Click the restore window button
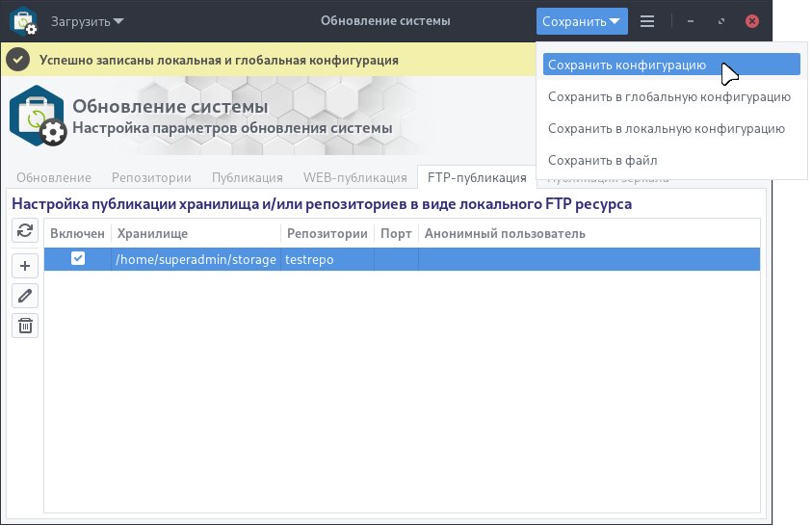The height and width of the screenshot is (525, 812). click(720, 21)
